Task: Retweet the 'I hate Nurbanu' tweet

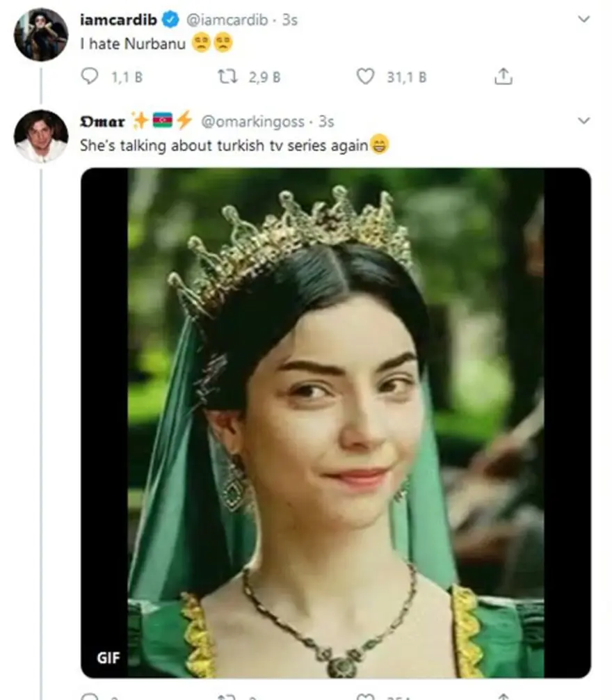Action: click(x=227, y=77)
